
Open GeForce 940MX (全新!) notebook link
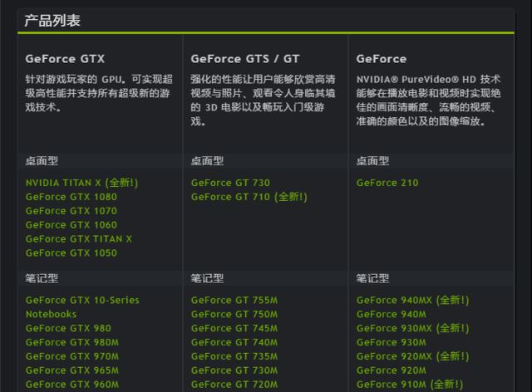(x=412, y=301)
